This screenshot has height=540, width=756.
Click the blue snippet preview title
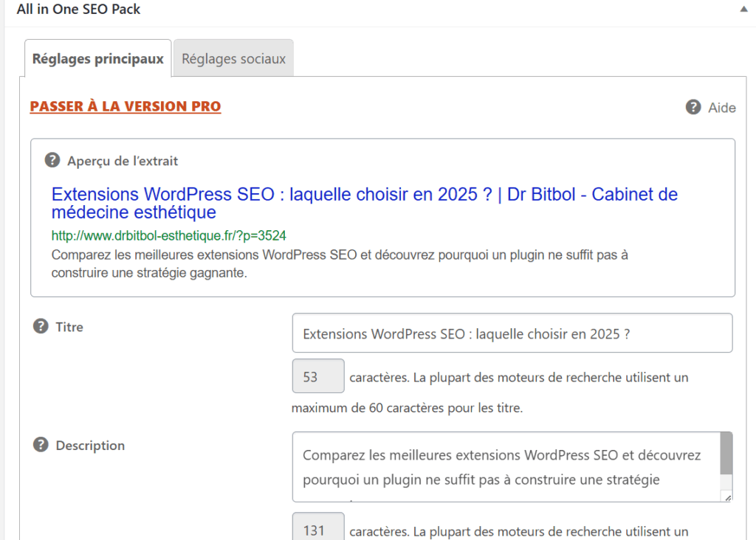(365, 203)
